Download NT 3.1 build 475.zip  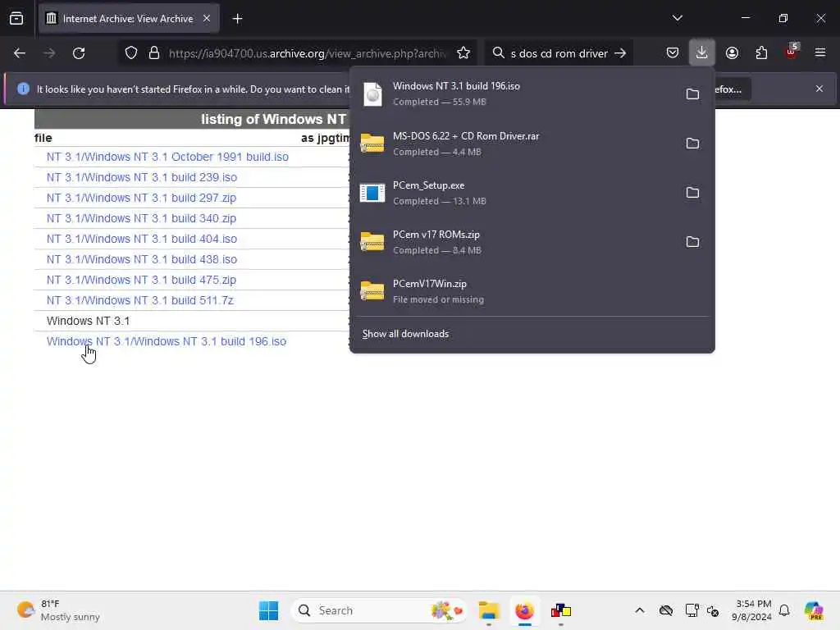(x=141, y=280)
